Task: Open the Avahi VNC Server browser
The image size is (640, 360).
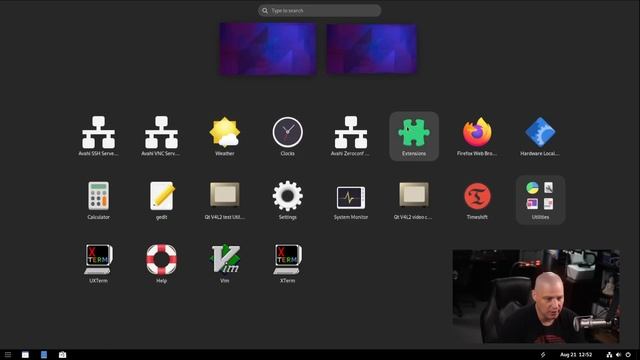Action: coord(161,136)
